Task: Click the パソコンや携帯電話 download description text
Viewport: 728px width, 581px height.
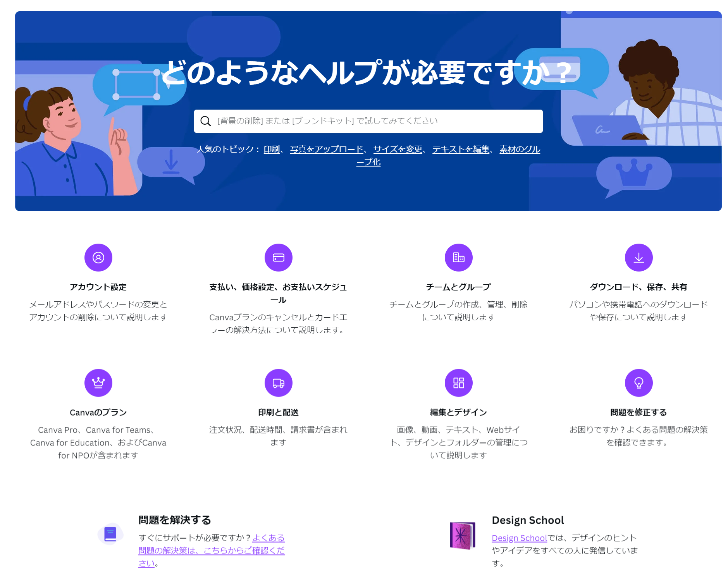Action: pos(639,311)
